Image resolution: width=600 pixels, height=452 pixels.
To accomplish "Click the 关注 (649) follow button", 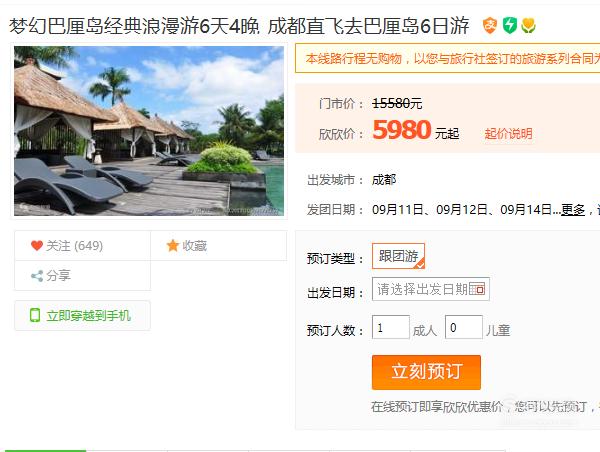I will click(x=82, y=246).
